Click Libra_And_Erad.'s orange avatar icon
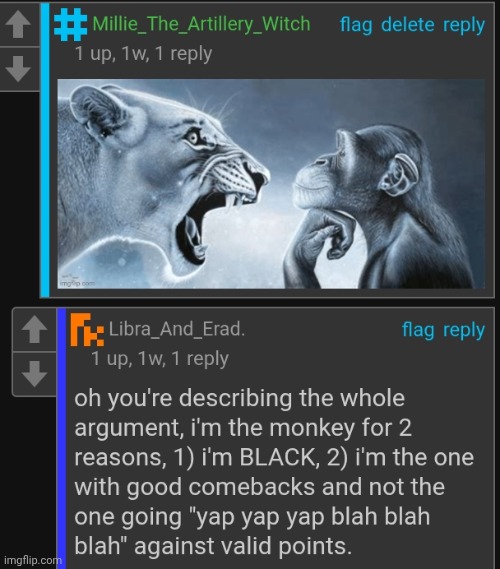 point(87,329)
